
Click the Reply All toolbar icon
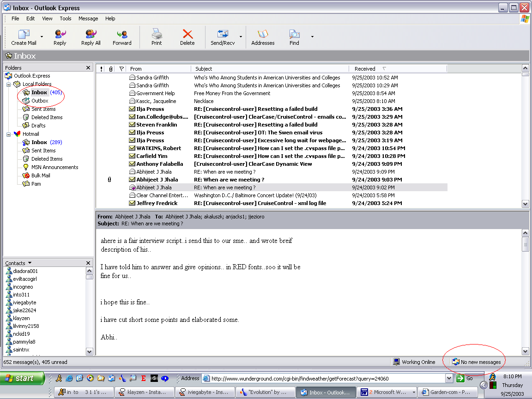pos(91,37)
